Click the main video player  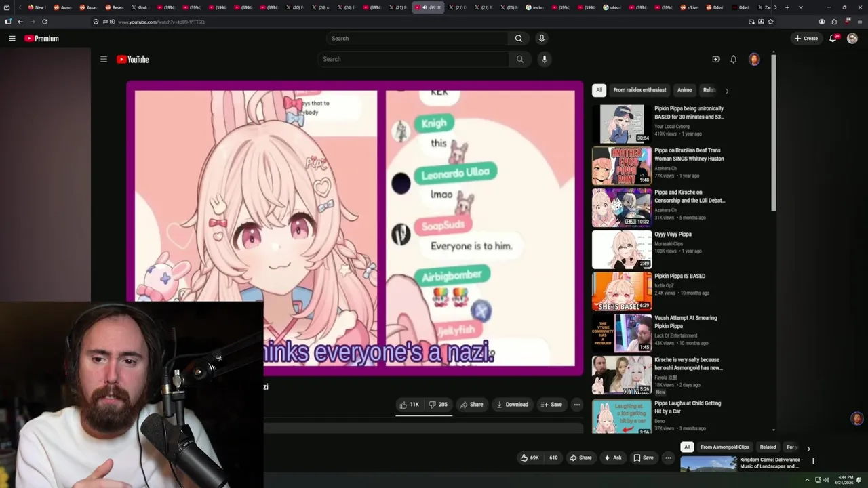click(x=355, y=228)
